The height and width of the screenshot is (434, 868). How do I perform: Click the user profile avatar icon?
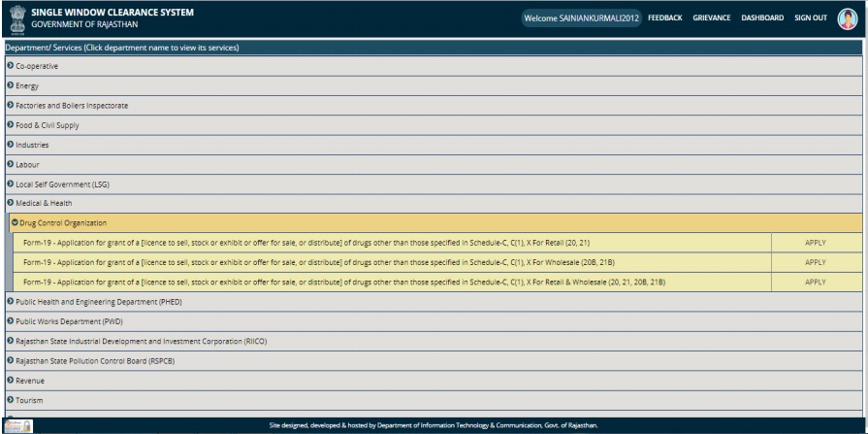pyautogui.click(x=848, y=17)
